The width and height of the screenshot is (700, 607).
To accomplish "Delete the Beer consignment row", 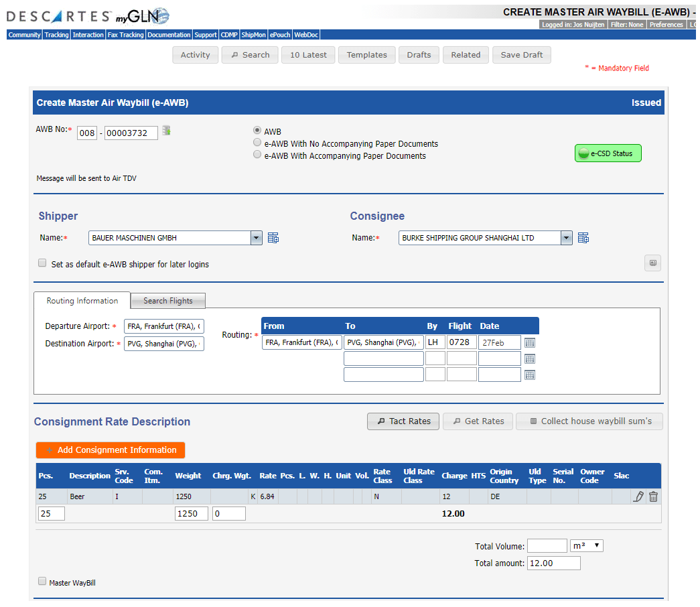I will [653, 496].
